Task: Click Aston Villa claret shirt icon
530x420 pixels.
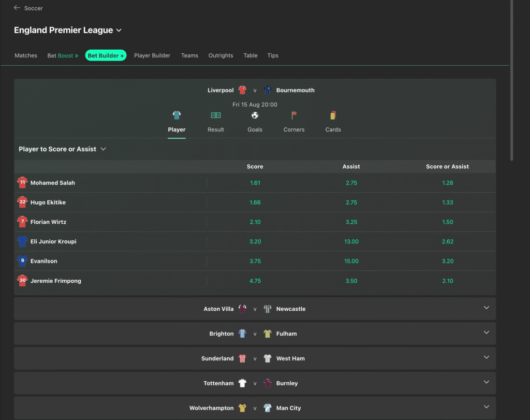Action: 242,309
